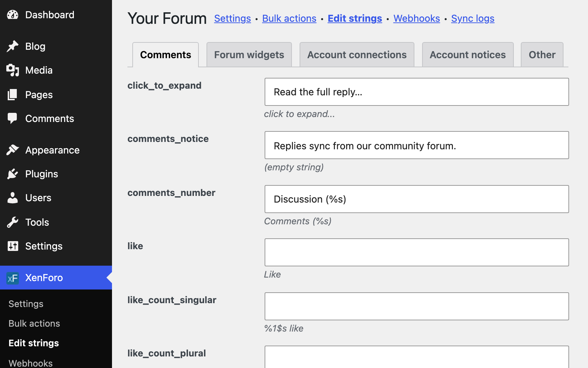This screenshot has width=588, height=368.
Task: Switch to the Other tab
Action: (542, 55)
